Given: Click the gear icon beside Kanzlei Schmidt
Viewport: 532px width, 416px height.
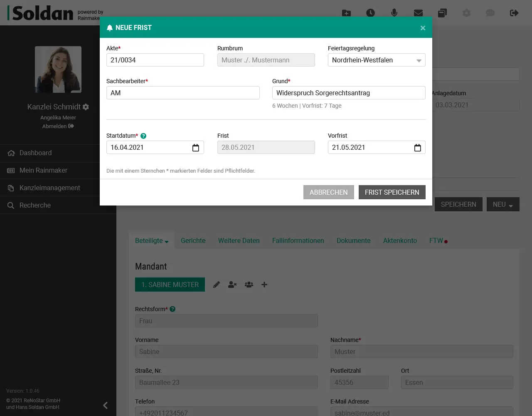Looking at the screenshot, I should pyautogui.click(x=86, y=107).
